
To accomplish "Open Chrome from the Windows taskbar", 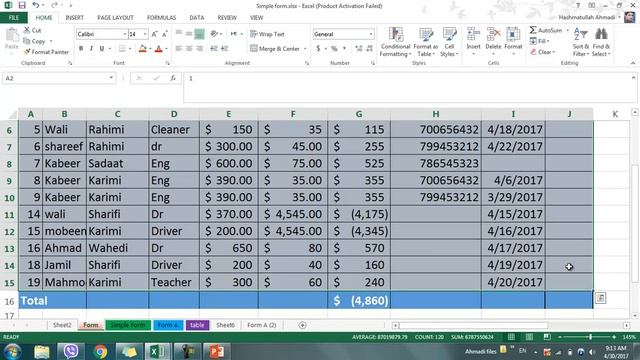I will coord(100,351).
